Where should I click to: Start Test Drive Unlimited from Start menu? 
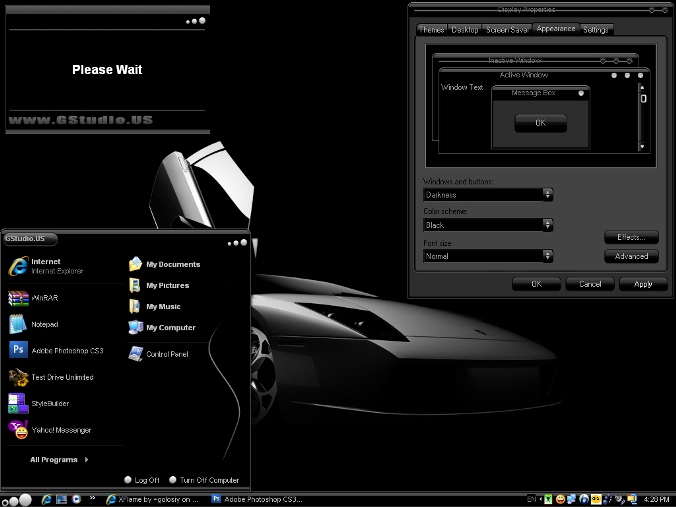click(x=51, y=377)
